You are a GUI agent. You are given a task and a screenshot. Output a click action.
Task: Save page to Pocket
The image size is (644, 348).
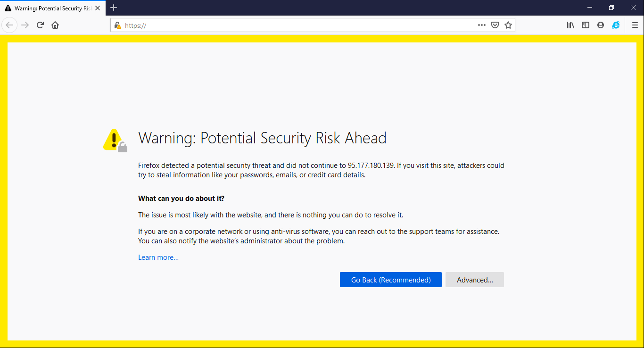point(495,25)
